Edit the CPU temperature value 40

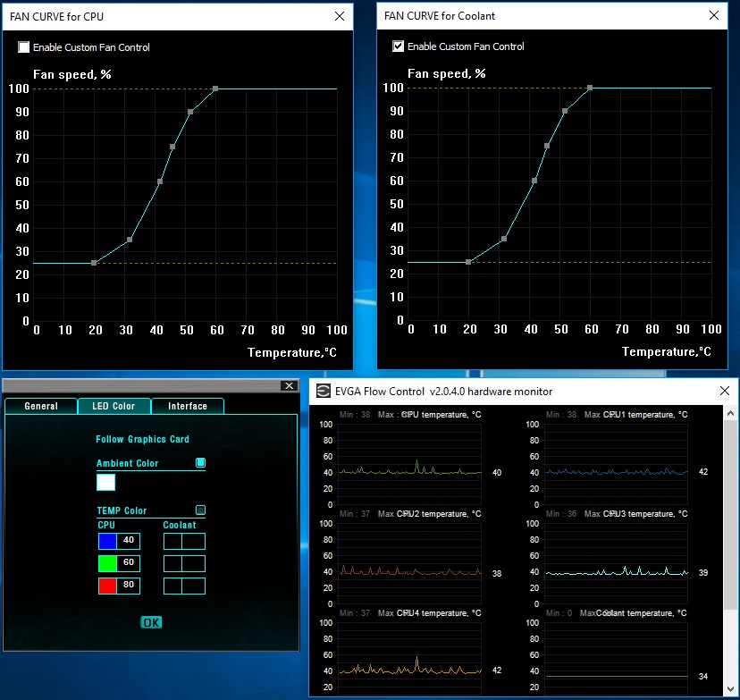tap(129, 541)
